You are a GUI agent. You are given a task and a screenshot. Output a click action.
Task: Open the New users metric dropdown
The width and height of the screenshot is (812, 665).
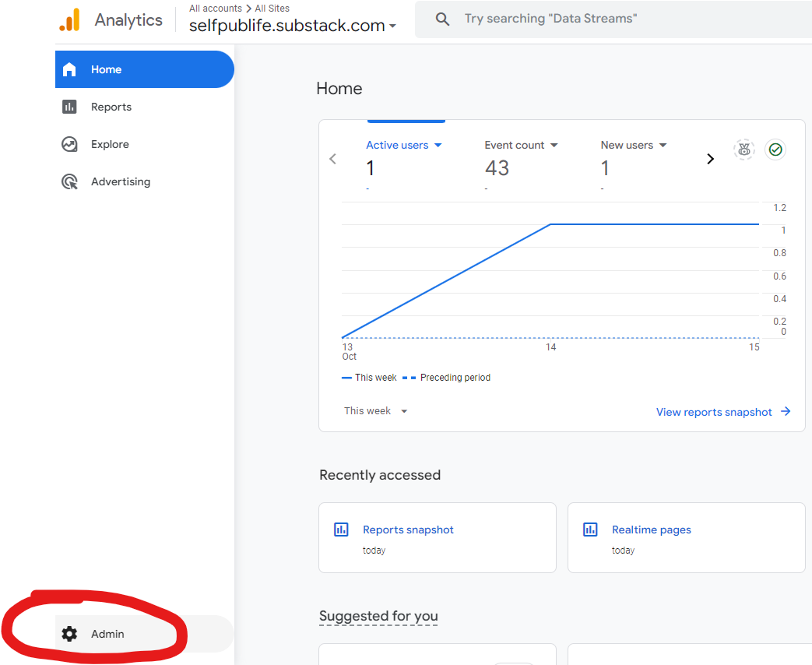[x=633, y=145]
